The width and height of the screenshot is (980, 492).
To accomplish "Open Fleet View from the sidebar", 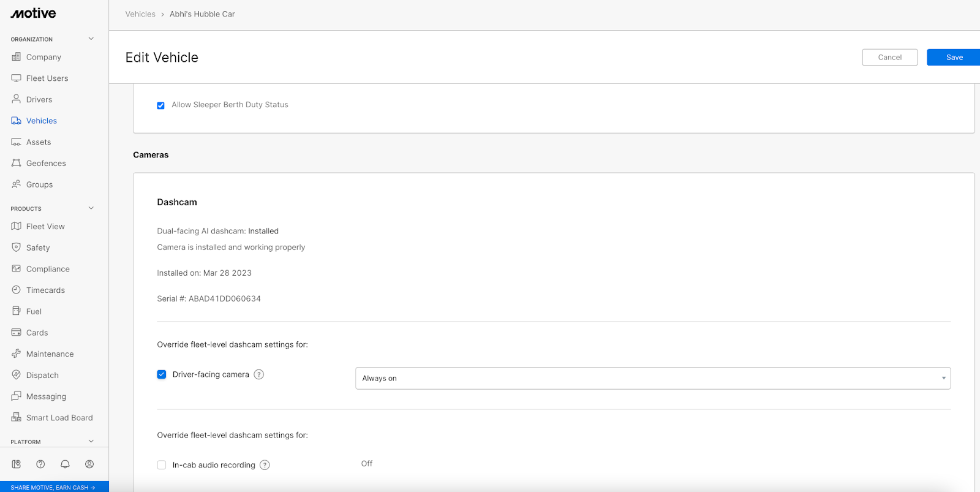I will click(x=45, y=227).
